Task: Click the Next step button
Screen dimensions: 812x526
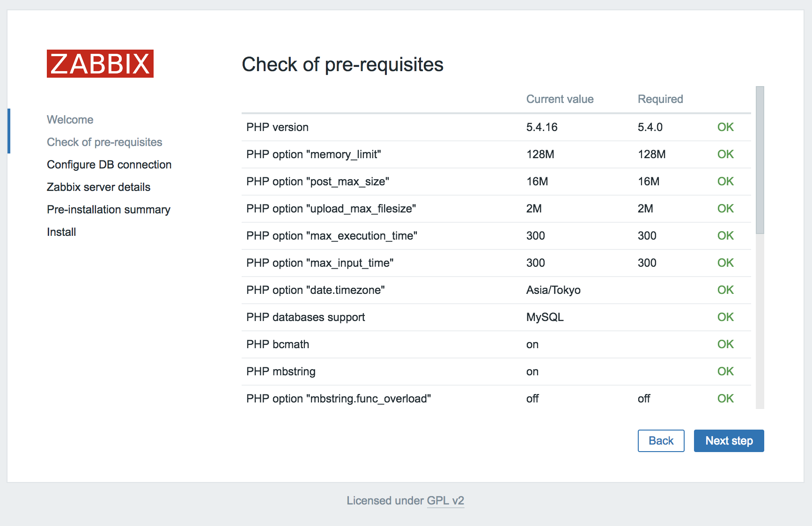Action: (729, 441)
